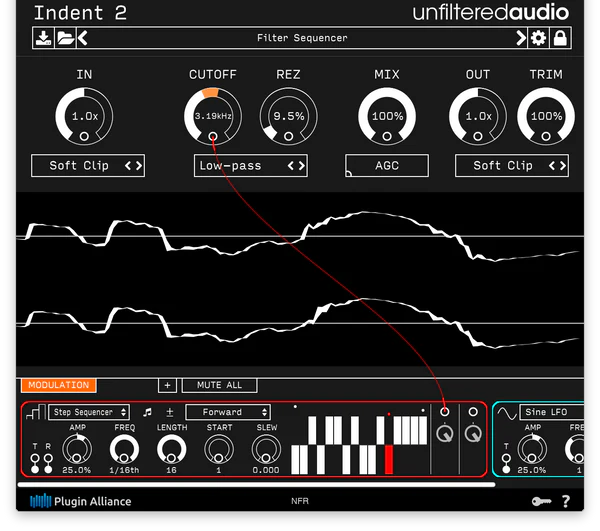Click the left arrow of IN Soft Clip selector
The image size is (600, 531).
coord(128,166)
